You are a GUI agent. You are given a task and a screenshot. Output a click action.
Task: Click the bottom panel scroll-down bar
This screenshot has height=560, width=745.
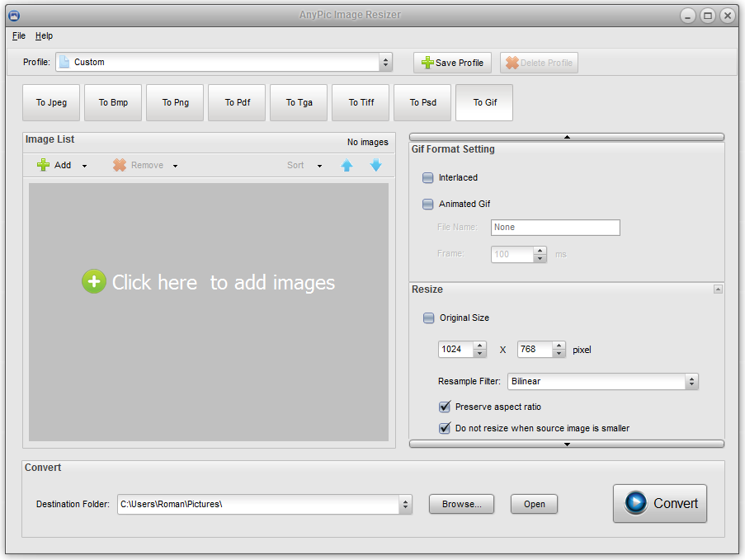pyautogui.click(x=566, y=444)
